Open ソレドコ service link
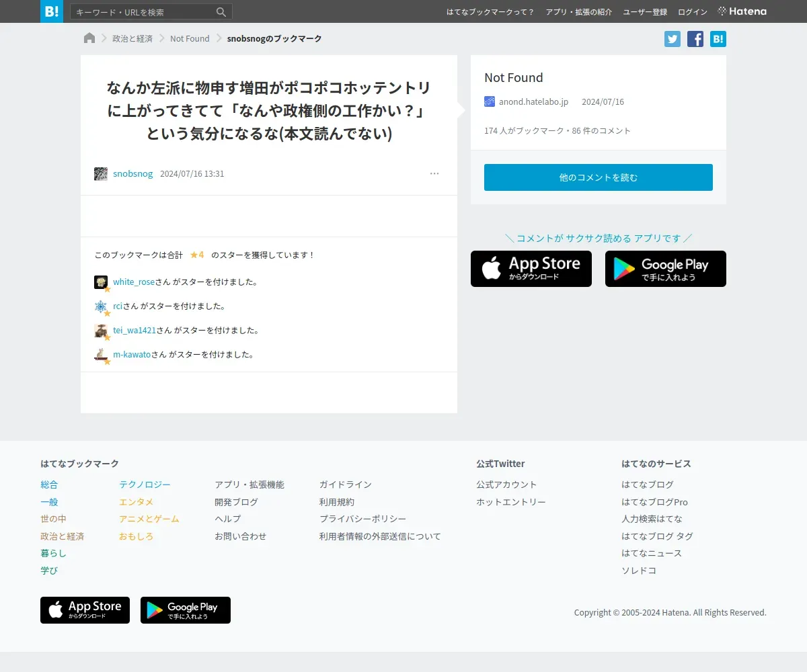Image resolution: width=807 pixels, height=672 pixels. point(639,571)
